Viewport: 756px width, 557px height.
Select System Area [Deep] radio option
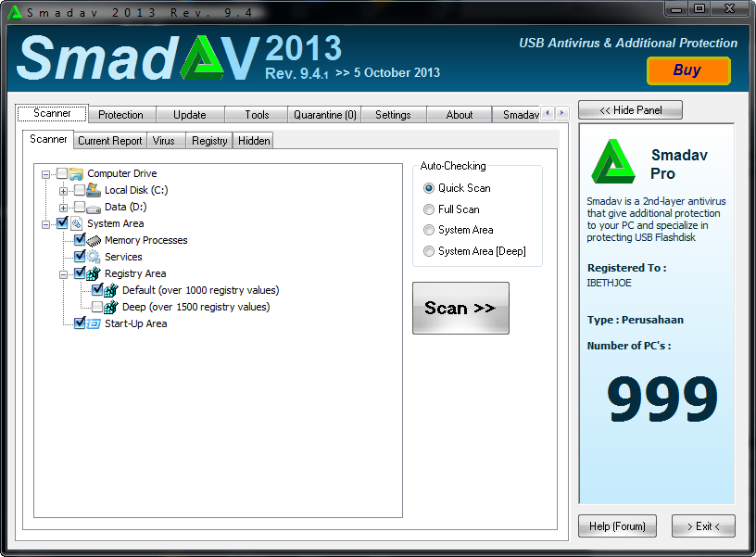pos(429,251)
